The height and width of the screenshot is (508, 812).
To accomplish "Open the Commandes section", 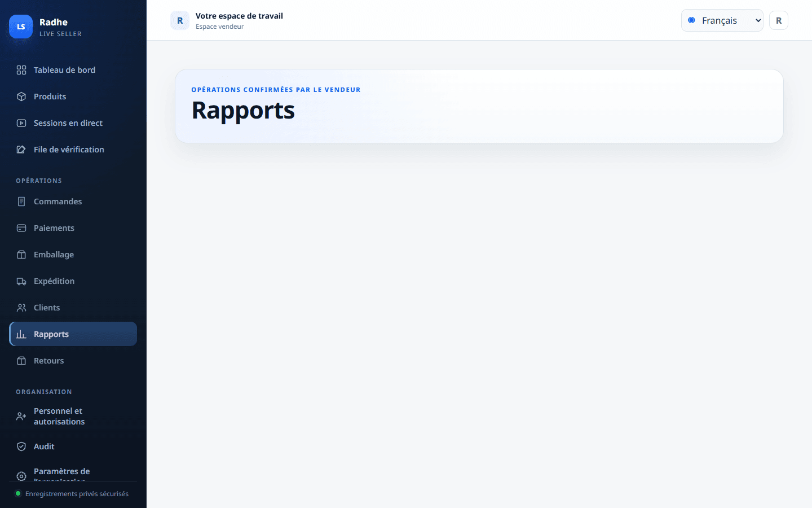I will click(x=73, y=202).
